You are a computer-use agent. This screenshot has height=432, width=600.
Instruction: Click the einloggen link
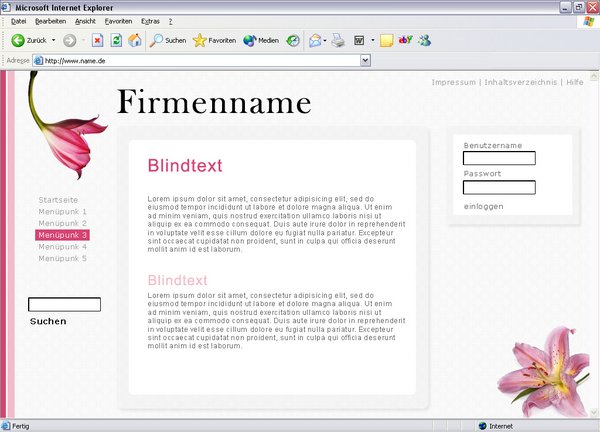(484, 206)
